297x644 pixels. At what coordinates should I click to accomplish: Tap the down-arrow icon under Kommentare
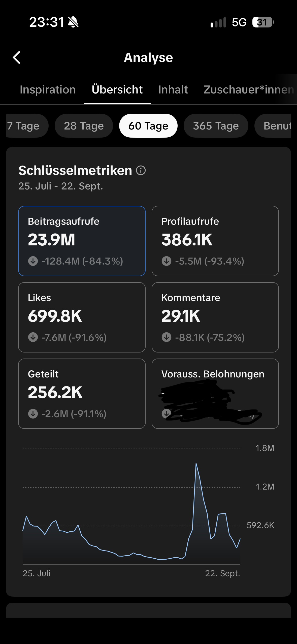click(167, 337)
